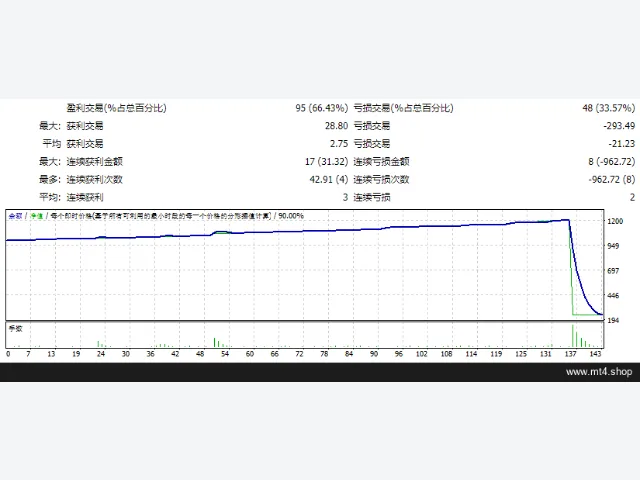The image size is (640, 480).
Task: Click the x-axis label '119'
Action: tap(496, 354)
